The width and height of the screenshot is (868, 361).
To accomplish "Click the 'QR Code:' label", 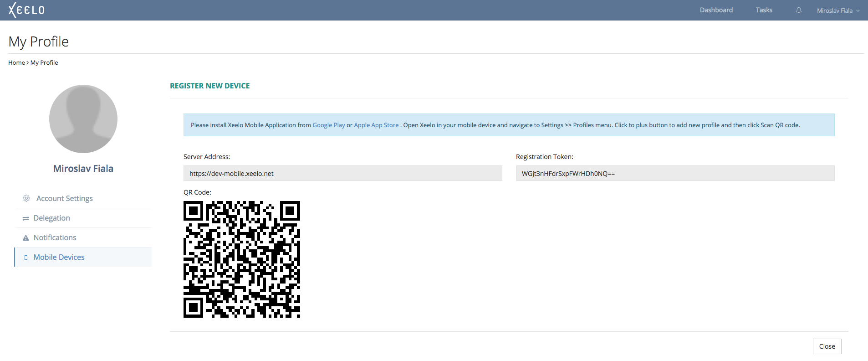I will [197, 192].
